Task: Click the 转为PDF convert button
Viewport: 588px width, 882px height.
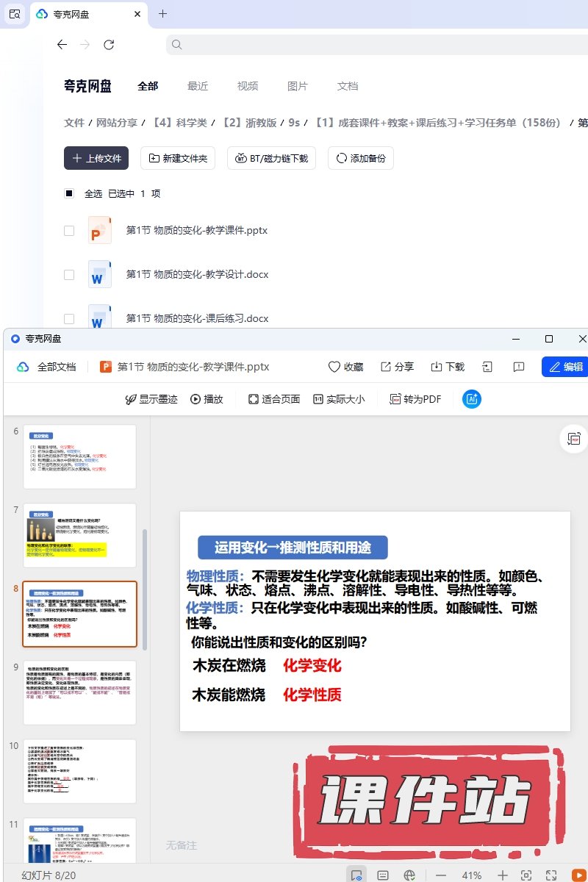Action: coord(416,399)
